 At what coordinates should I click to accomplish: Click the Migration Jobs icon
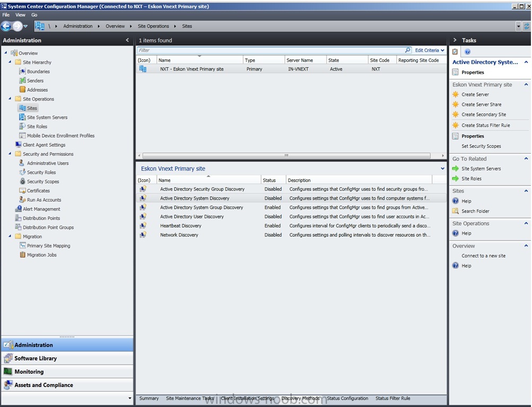pos(22,254)
